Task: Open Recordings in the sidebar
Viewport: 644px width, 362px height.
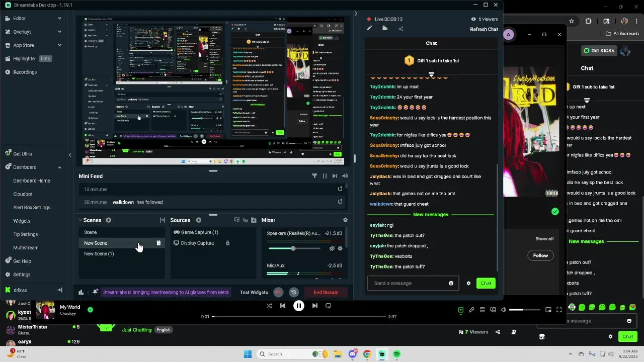Action: tap(25, 72)
